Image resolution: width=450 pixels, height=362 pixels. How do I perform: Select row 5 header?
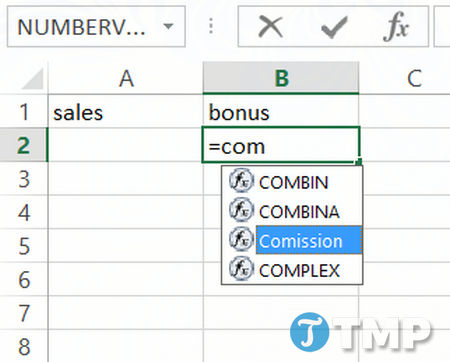[24, 246]
